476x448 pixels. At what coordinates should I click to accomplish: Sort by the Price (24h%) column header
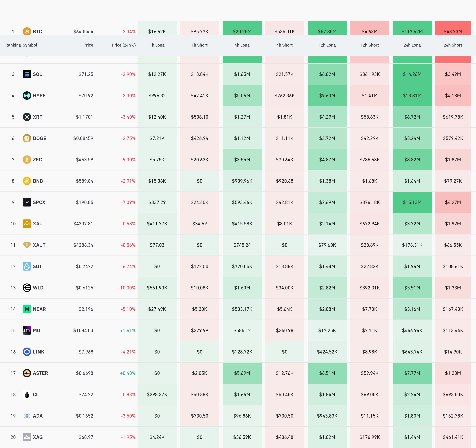[x=124, y=45]
